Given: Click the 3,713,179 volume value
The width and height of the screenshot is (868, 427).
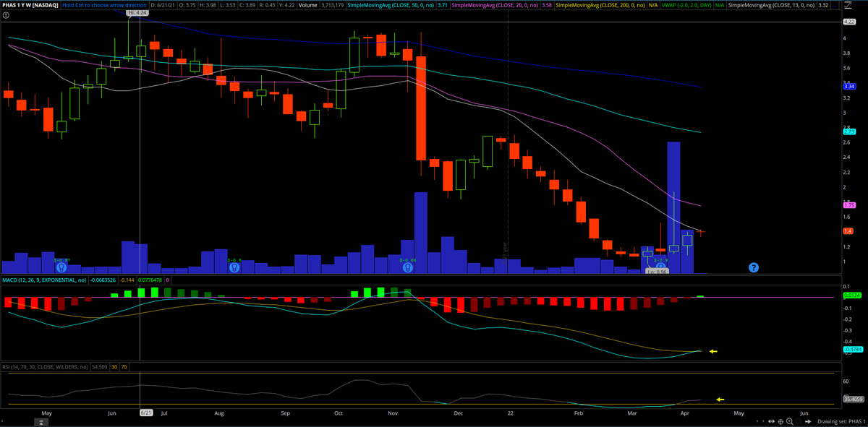Looking at the screenshot, I should [x=331, y=6].
